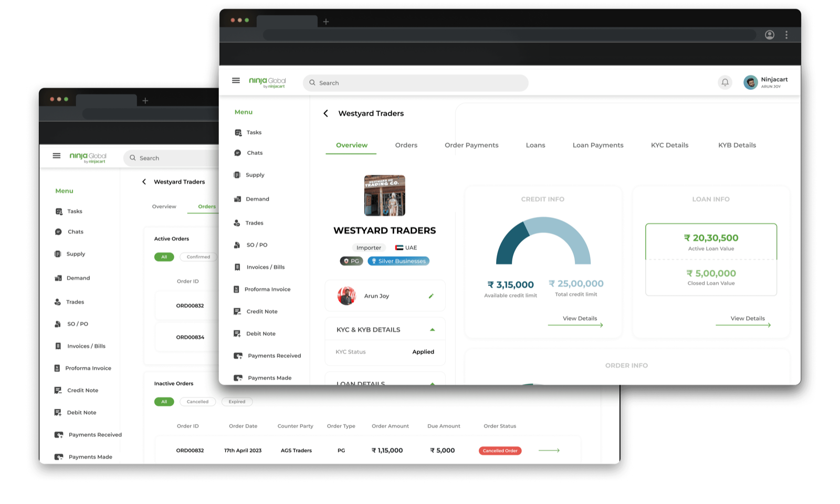Viewport: 840px width, 504px height.
Task: Switch to Overview tab in back window
Action: tap(164, 206)
